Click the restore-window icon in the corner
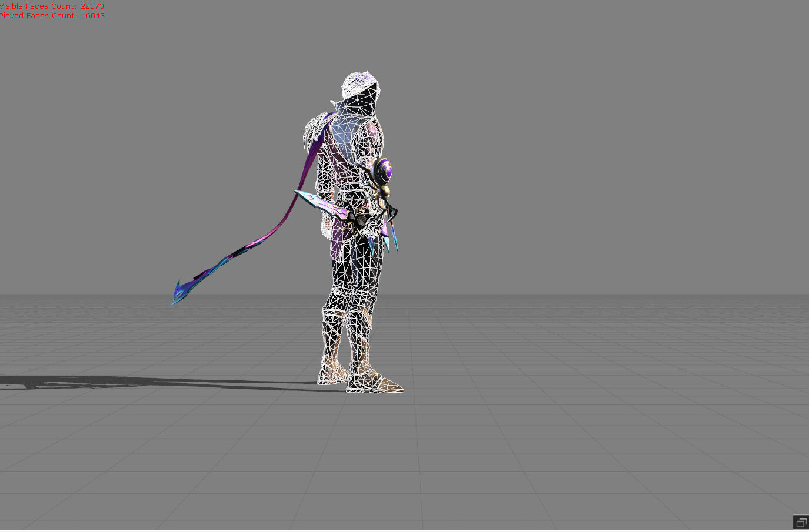Screen dimensions: 809x532 801,522
